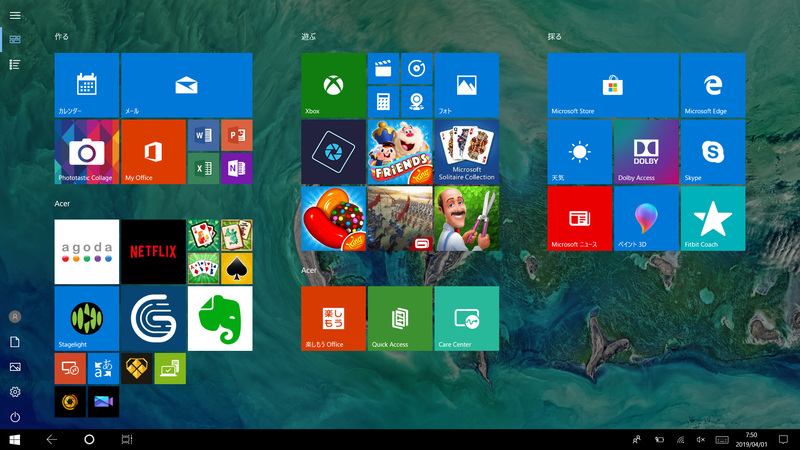This screenshot has height=450, width=800.
Task: Open the Gardenscapes gardener game tile
Action: [x=467, y=218]
